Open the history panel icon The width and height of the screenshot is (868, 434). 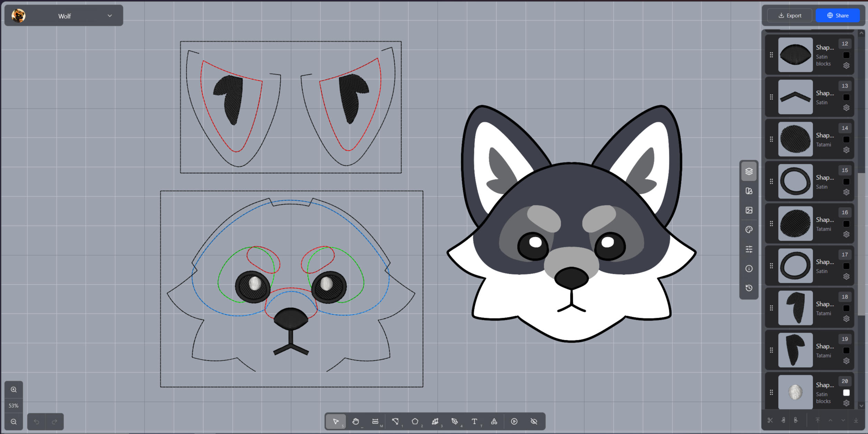coord(749,288)
